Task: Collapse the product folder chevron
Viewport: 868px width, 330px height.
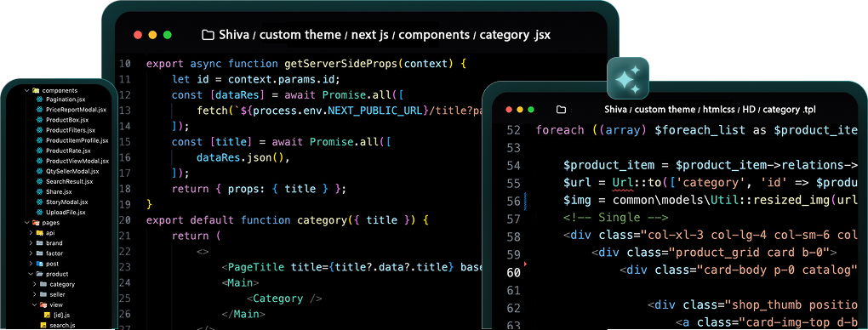Action: [x=31, y=274]
